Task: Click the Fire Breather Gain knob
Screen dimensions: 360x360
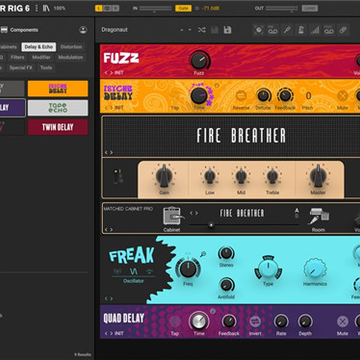Action: [x=164, y=176]
